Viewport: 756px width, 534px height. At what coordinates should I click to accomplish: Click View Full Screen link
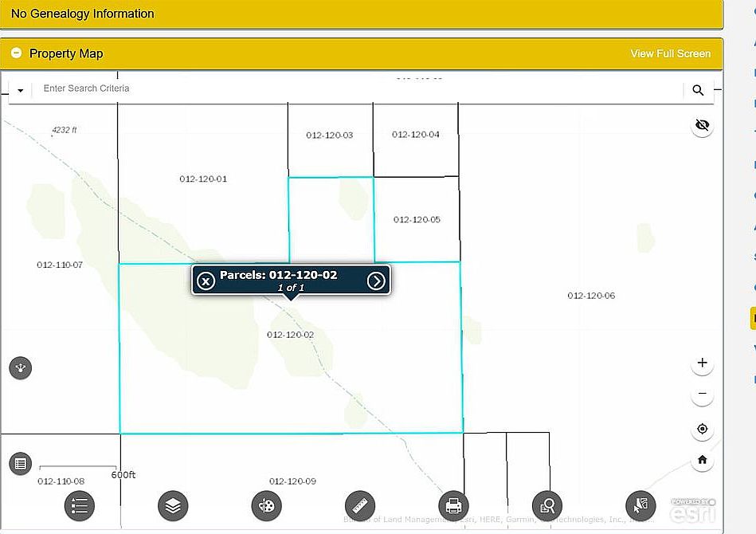tap(670, 53)
